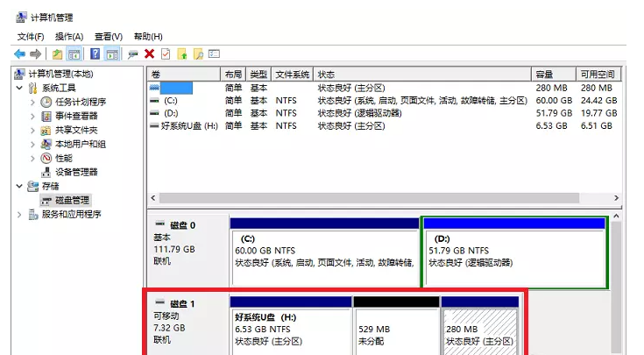
Task: Sort by the 容量 column header
Action: [x=554, y=75]
